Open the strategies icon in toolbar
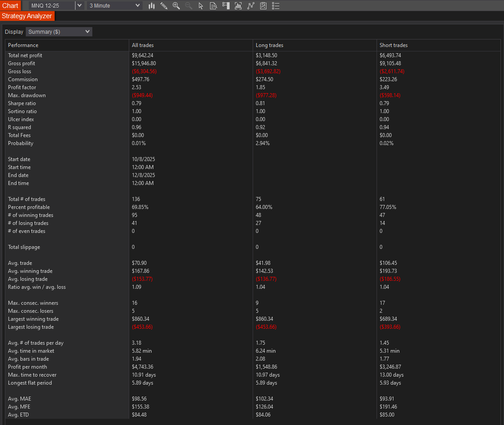Viewport: 504px width, 425px height. (x=251, y=6)
